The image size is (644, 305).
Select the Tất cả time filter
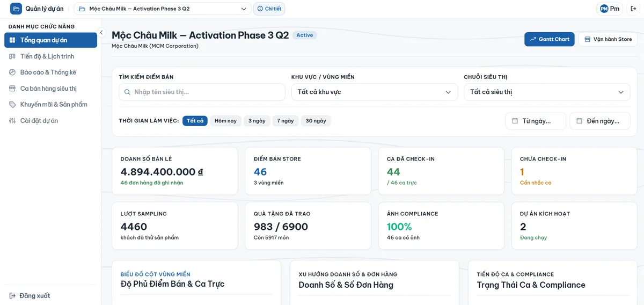click(195, 121)
